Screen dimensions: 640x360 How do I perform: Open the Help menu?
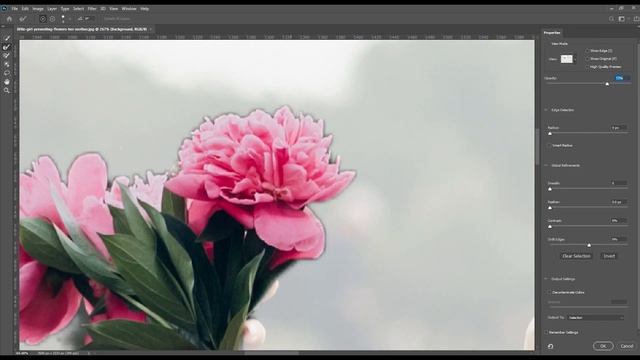pos(144,9)
